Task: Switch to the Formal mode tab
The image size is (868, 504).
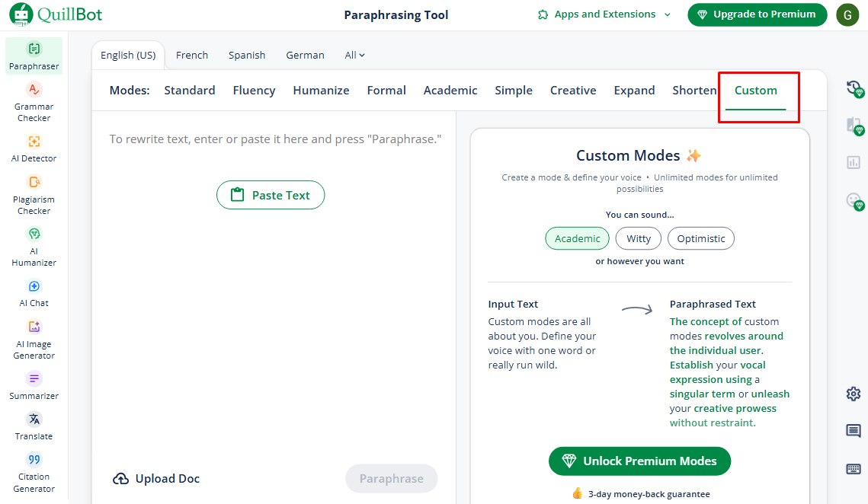Action: tap(386, 90)
